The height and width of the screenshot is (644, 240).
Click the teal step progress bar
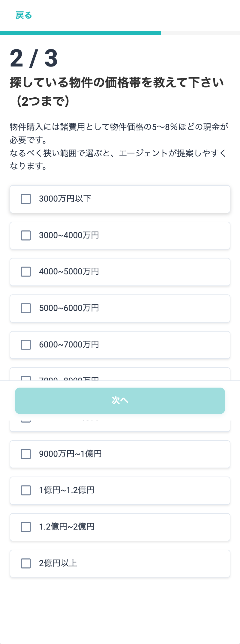click(80, 33)
